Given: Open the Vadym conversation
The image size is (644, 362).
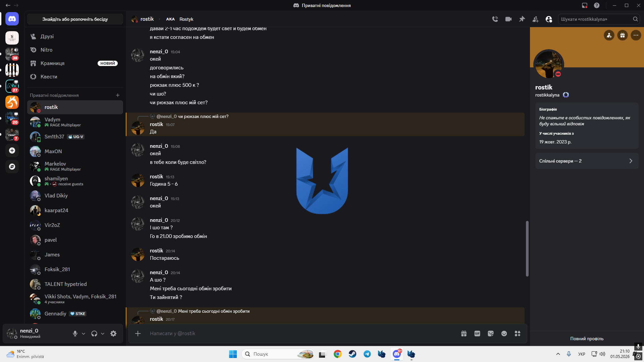Looking at the screenshot, I should (x=75, y=122).
